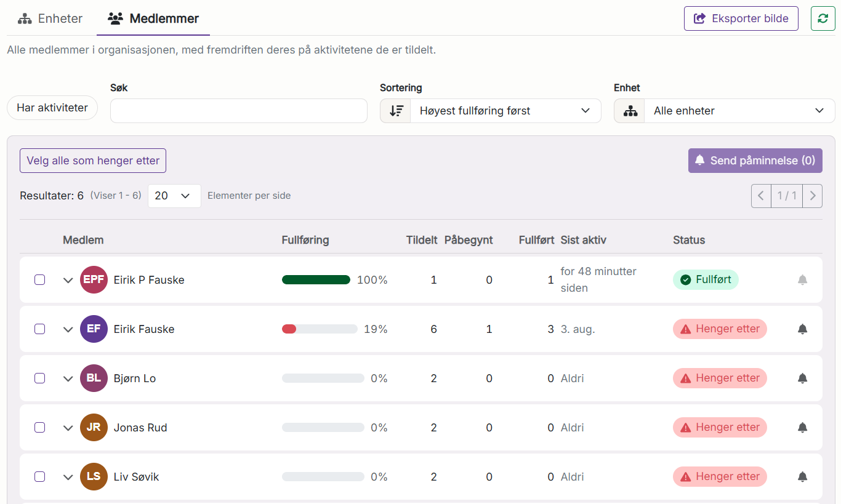Click the Eksporter bilde button
The height and width of the screenshot is (504, 841).
tap(741, 18)
